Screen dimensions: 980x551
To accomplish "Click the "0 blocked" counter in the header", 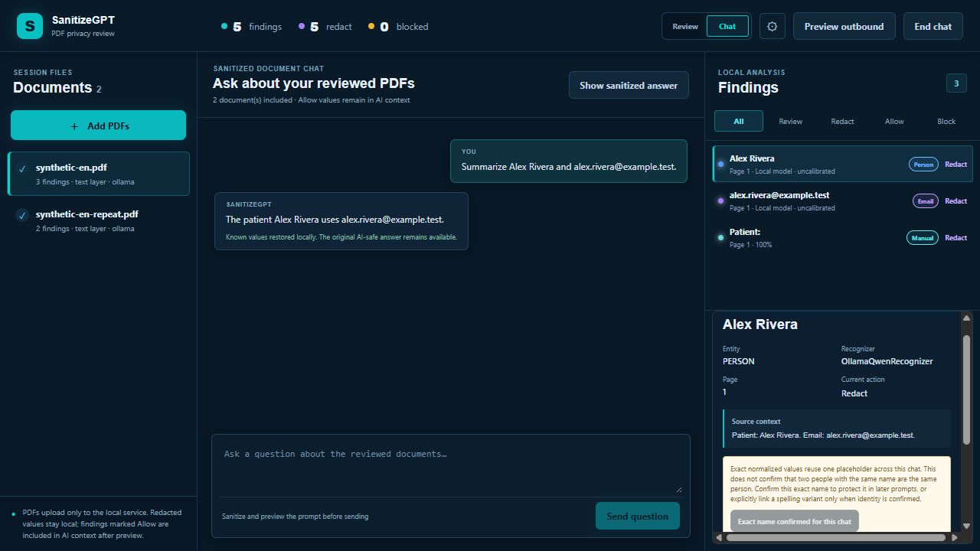I will point(398,27).
